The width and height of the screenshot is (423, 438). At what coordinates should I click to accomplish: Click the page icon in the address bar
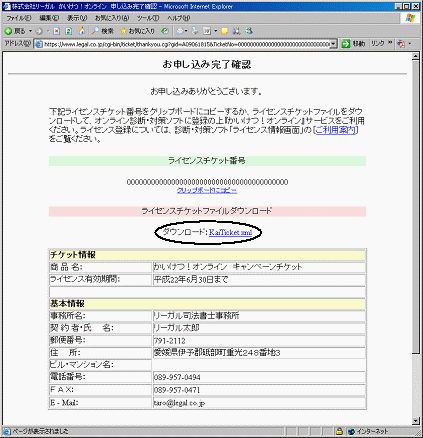pyautogui.click(x=39, y=44)
